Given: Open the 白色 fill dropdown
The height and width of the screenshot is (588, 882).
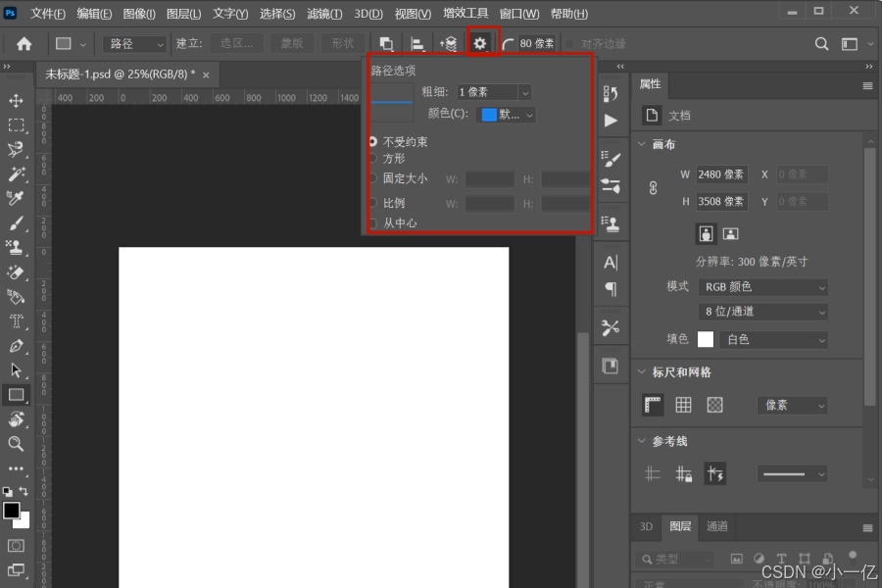Looking at the screenshot, I should coord(774,340).
